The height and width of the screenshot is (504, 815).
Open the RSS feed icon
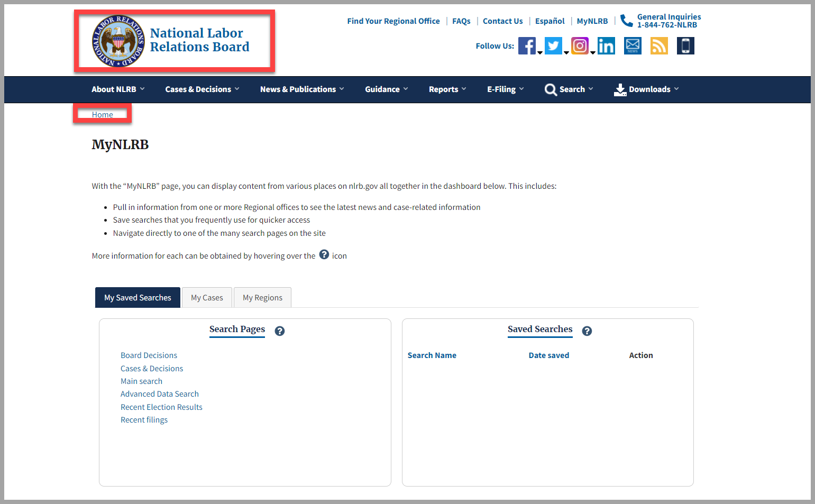tap(659, 46)
